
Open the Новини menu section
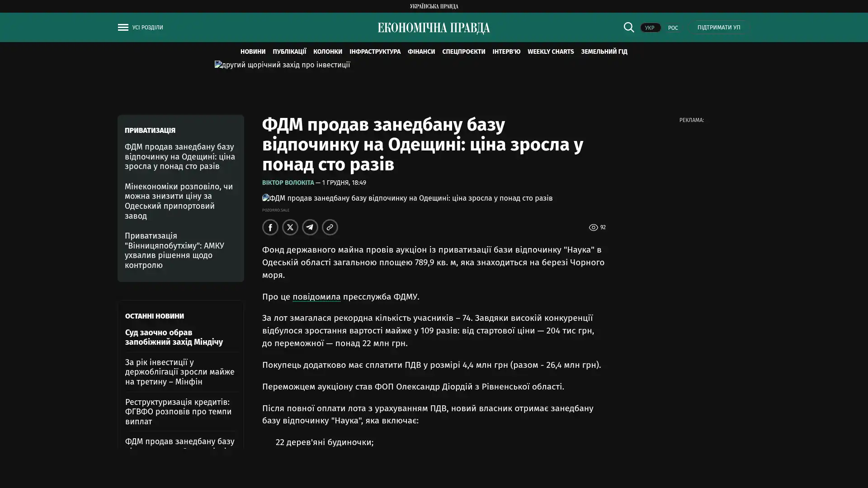pyautogui.click(x=253, y=52)
